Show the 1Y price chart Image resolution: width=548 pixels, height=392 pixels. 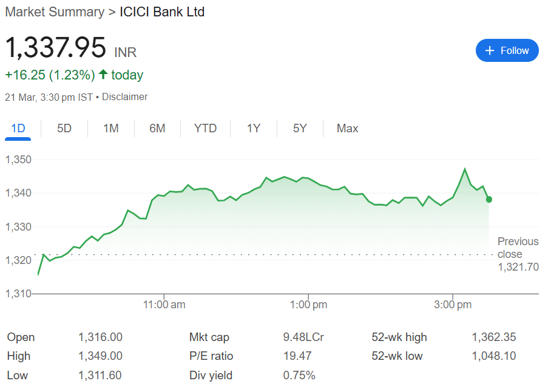[x=254, y=128]
